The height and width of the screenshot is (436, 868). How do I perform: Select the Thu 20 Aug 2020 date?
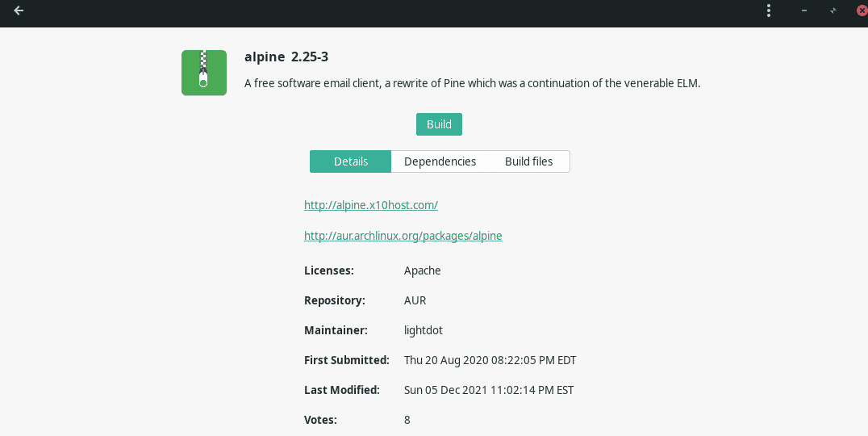coord(490,360)
